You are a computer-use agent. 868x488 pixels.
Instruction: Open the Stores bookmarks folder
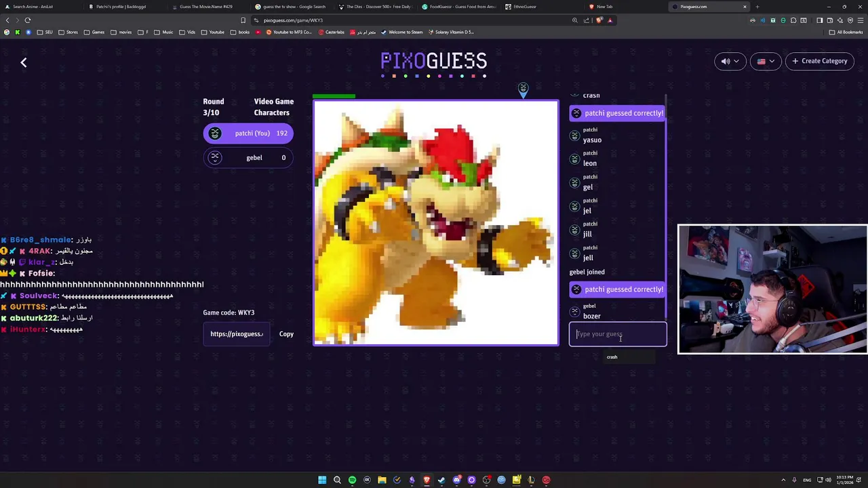pos(68,32)
